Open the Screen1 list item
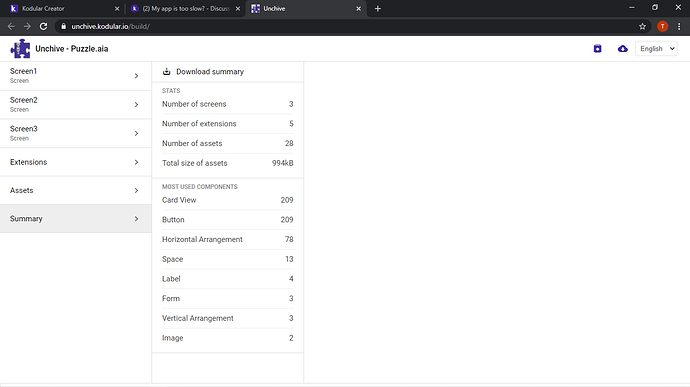This screenshot has height=387, width=690. (x=76, y=76)
